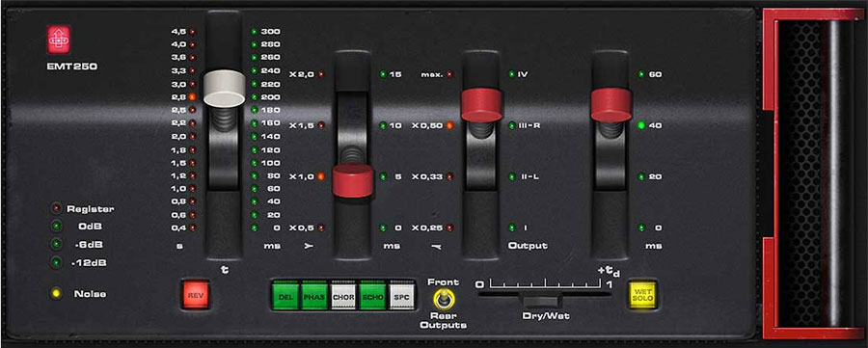This screenshot has height=348, width=868.
Task: Toggle the ECHO program button
Action: click(372, 296)
